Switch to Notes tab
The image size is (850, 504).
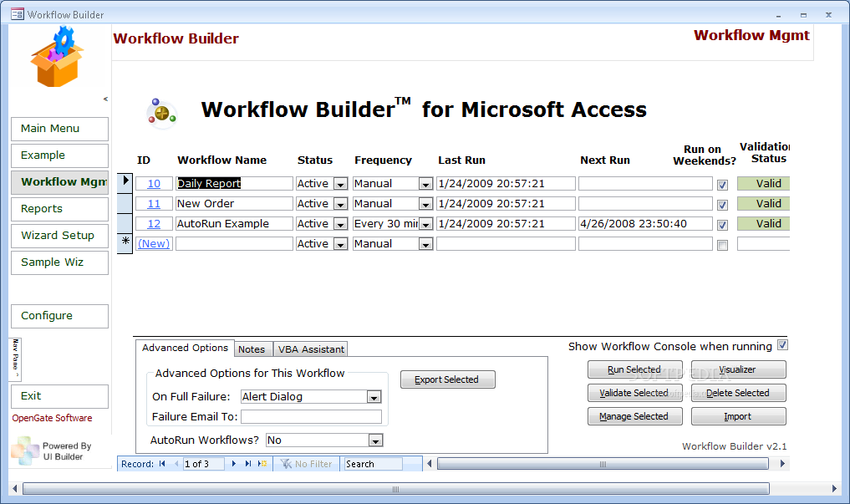click(x=252, y=349)
